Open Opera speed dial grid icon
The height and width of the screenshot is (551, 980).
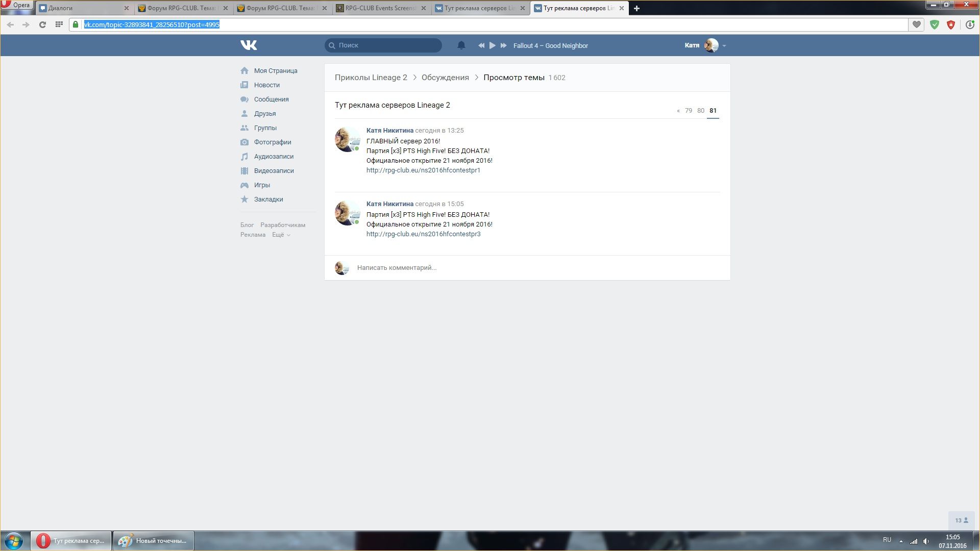tap(59, 24)
